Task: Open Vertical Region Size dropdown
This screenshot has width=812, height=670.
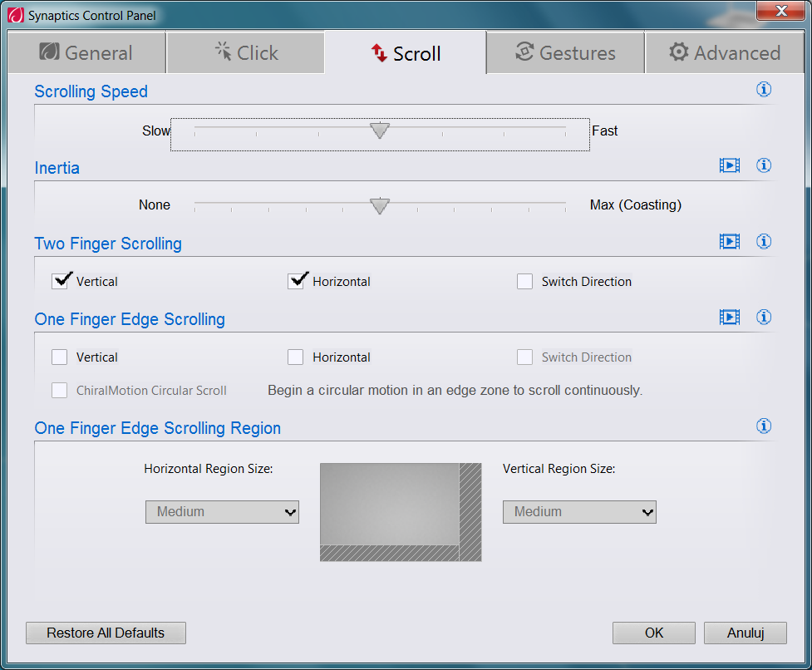Action: pos(579,511)
